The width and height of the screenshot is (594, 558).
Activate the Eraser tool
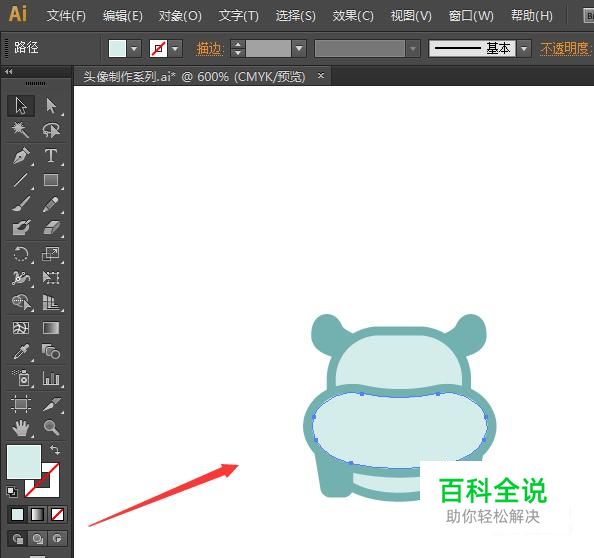[x=51, y=228]
